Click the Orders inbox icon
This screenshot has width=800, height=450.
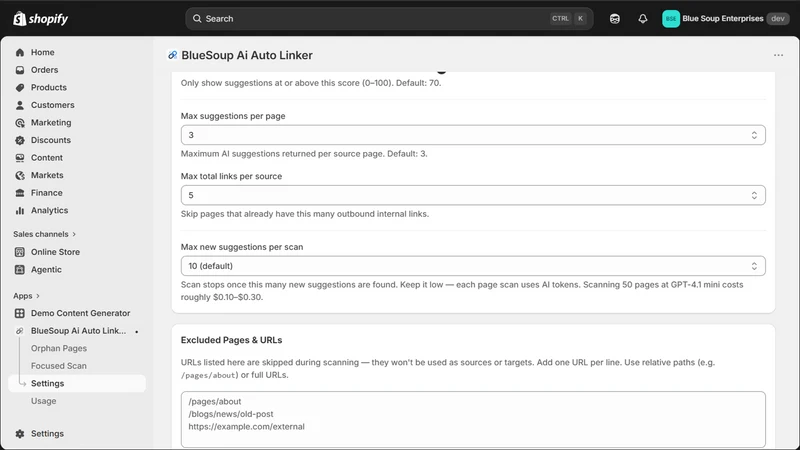click(x=20, y=70)
